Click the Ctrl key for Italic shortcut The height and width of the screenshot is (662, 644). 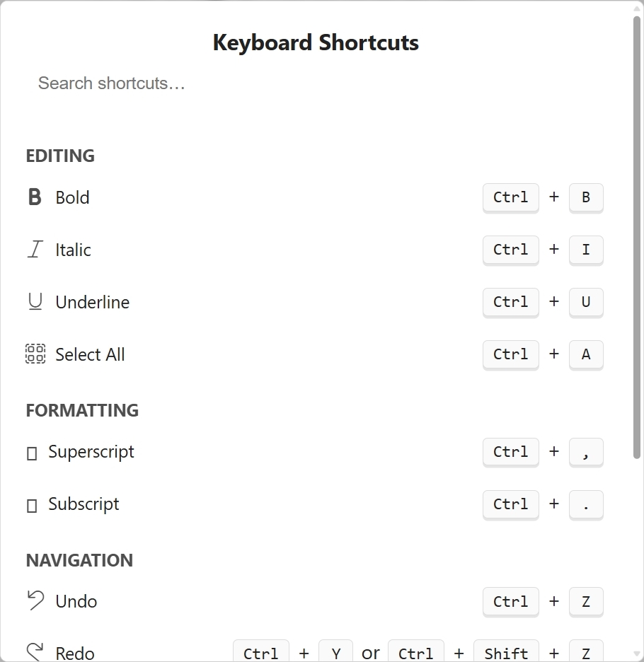(x=510, y=250)
